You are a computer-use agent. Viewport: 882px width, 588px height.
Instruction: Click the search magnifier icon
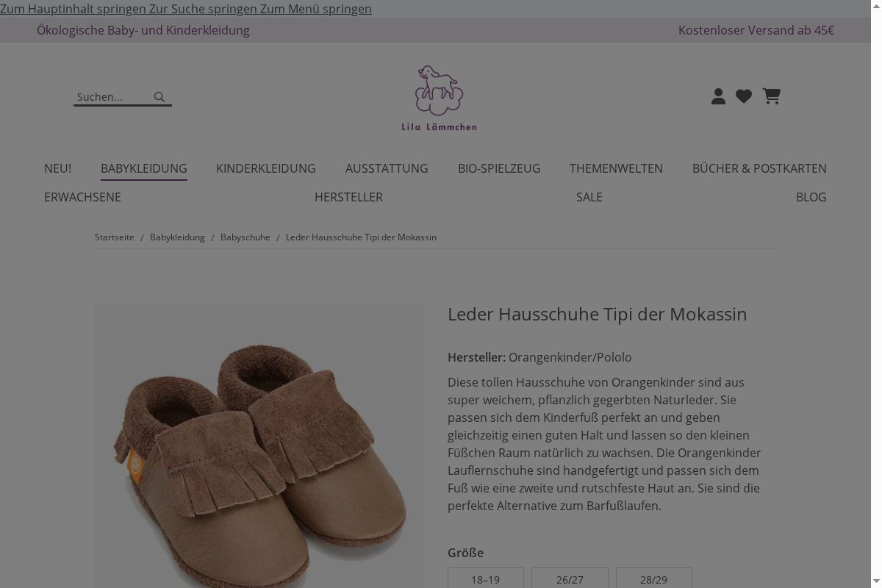click(159, 96)
